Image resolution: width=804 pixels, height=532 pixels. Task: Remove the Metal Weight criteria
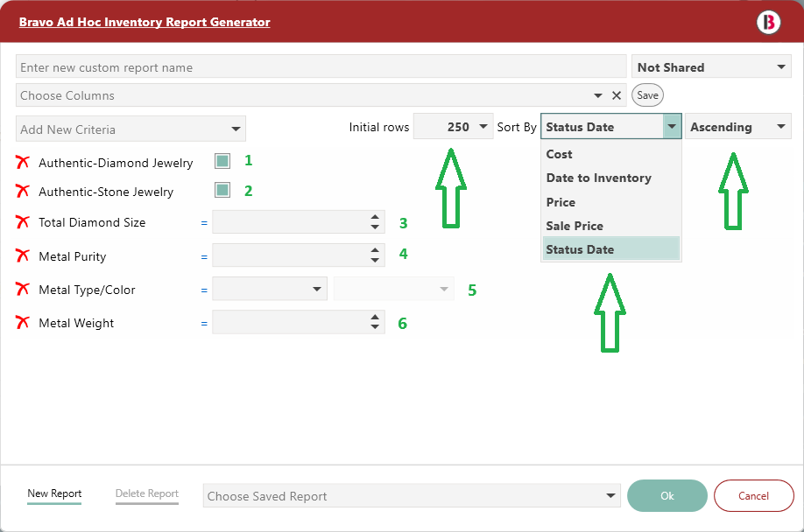(23, 323)
